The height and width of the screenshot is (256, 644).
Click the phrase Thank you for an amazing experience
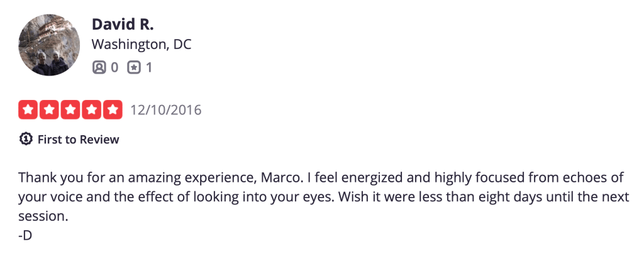pos(136,179)
